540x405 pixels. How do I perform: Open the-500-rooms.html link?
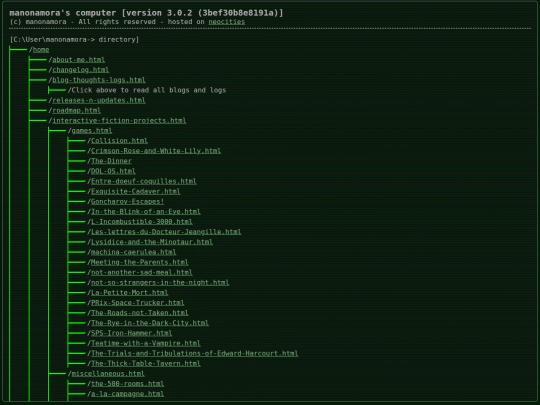coord(127,384)
